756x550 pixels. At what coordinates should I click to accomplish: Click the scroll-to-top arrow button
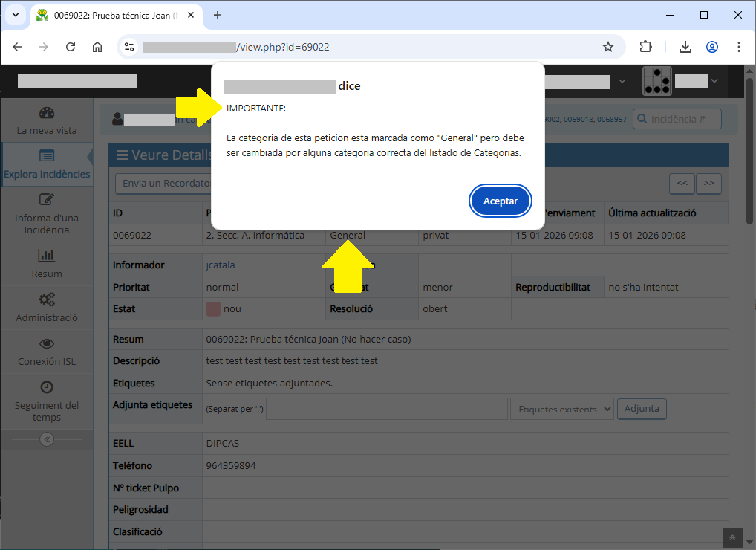coord(732,538)
